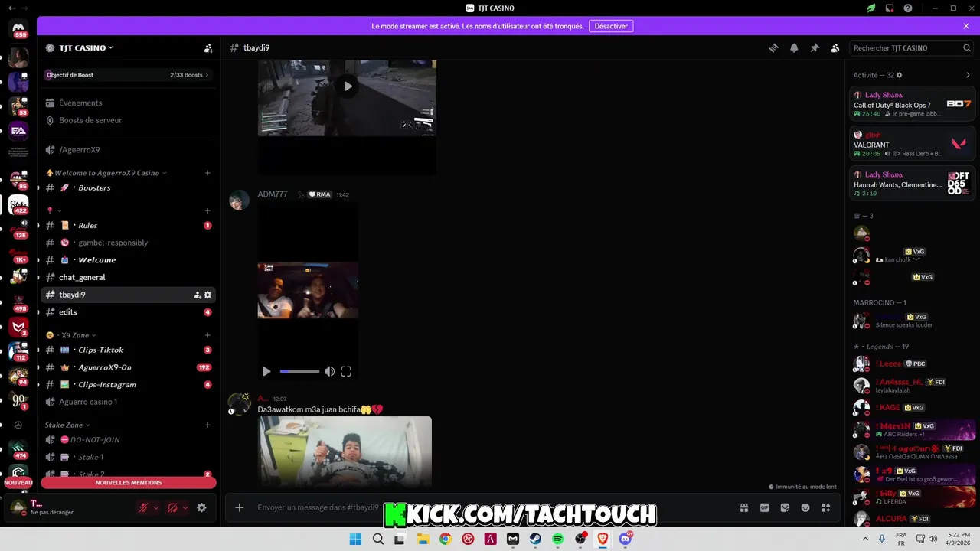This screenshot has width=980, height=551.
Task: Open user settings gear in user panel
Action: coord(201,507)
